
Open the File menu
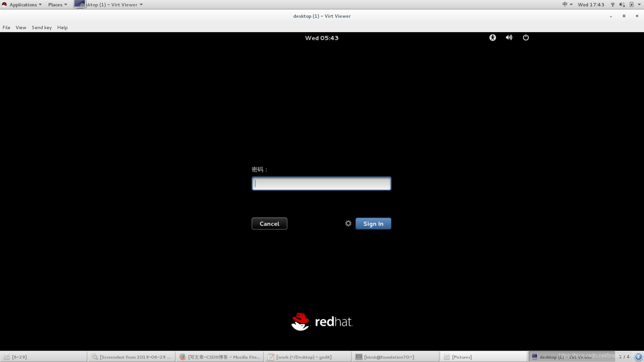[x=6, y=27]
